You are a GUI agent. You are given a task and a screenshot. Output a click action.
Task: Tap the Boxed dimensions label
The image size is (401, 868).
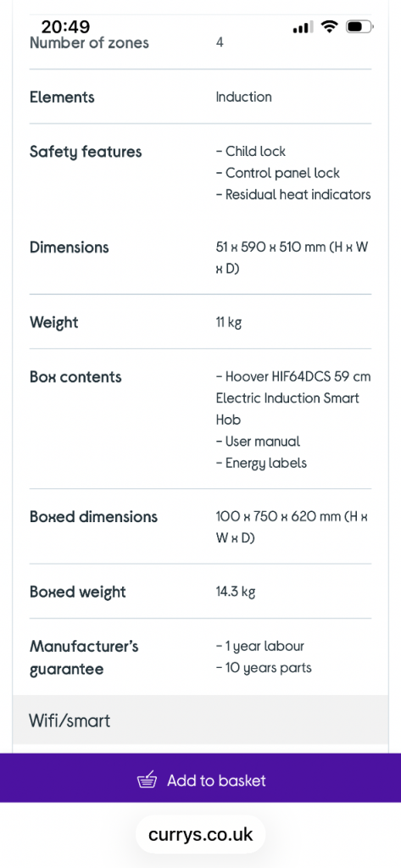pyautogui.click(x=93, y=517)
